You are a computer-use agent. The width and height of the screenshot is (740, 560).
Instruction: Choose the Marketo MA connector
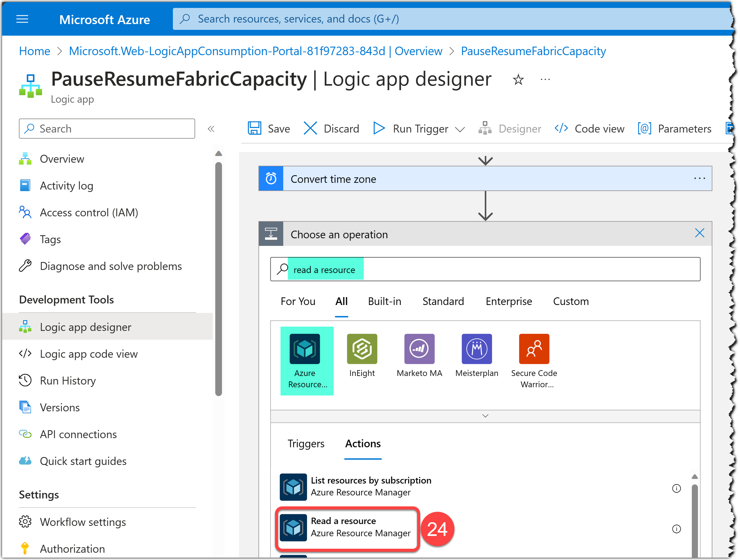[419, 349]
